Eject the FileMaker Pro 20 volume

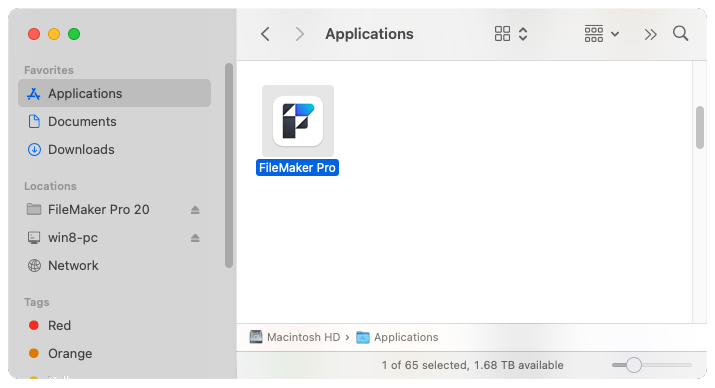[195, 210]
